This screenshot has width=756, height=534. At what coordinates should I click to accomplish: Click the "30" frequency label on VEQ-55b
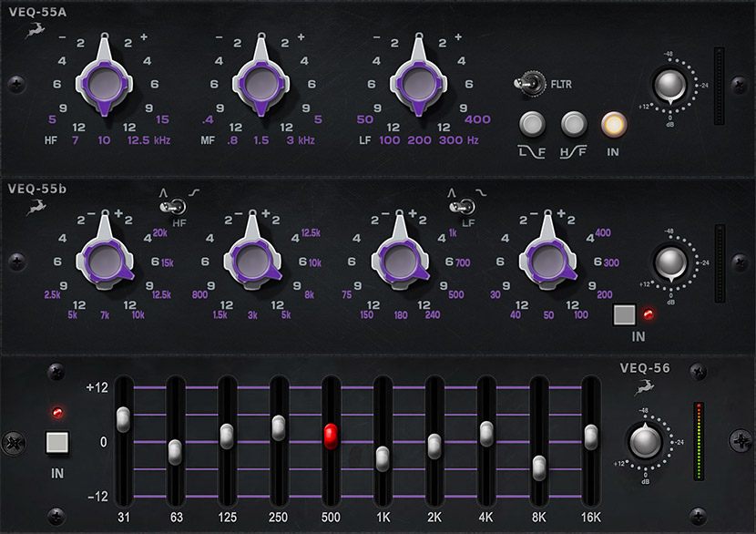click(x=495, y=294)
